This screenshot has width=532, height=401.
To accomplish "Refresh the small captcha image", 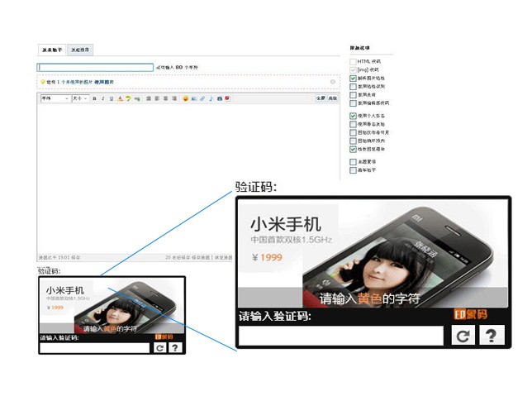I will point(159,348).
